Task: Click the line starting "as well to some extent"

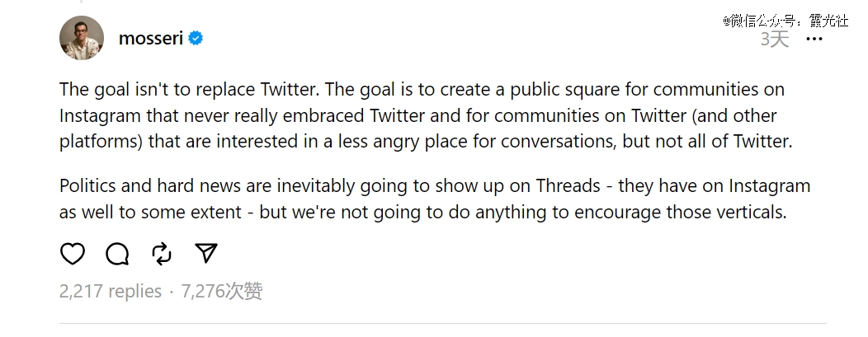Action: click(423, 212)
